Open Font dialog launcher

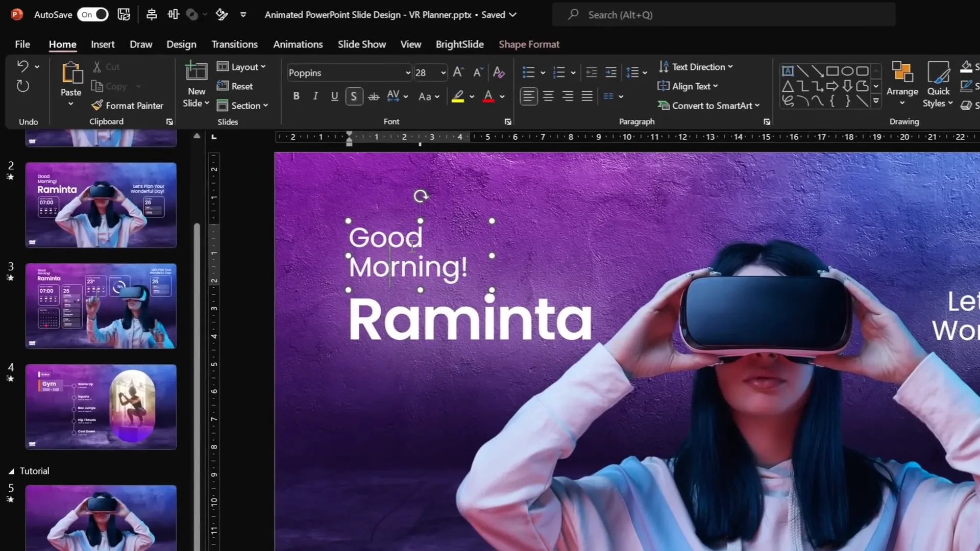tap(508, 122)
